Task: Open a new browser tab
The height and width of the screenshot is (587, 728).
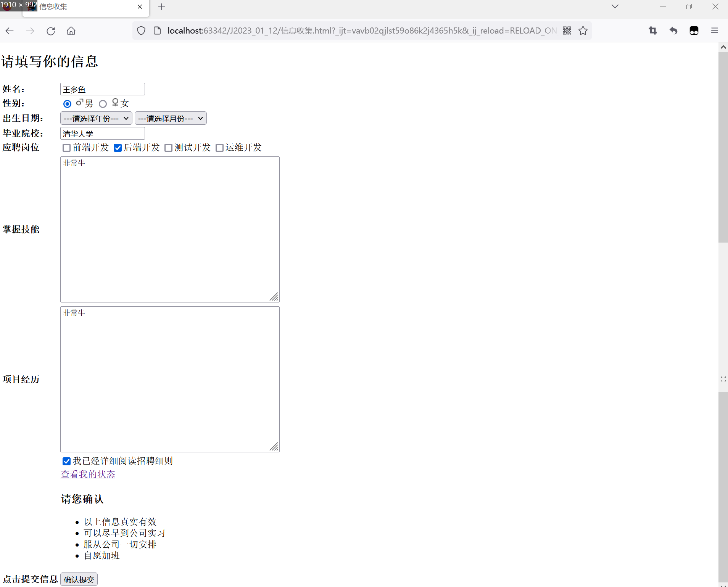Action: pos(162,7)
